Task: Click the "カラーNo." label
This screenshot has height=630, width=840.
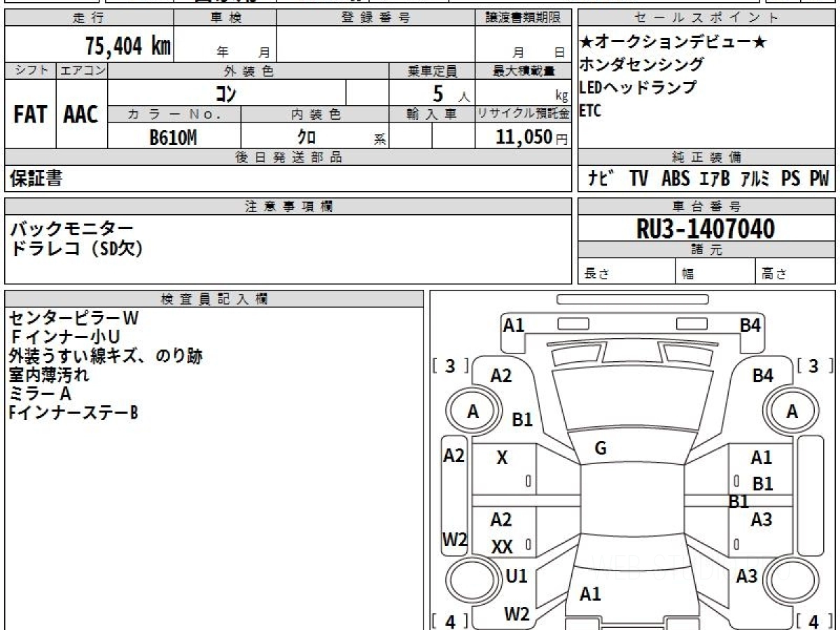Action: coord(174,115)
